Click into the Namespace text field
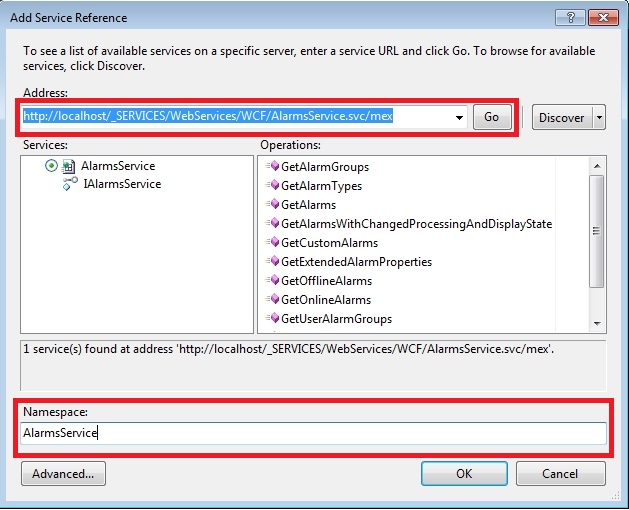 (x=313, y=433)
